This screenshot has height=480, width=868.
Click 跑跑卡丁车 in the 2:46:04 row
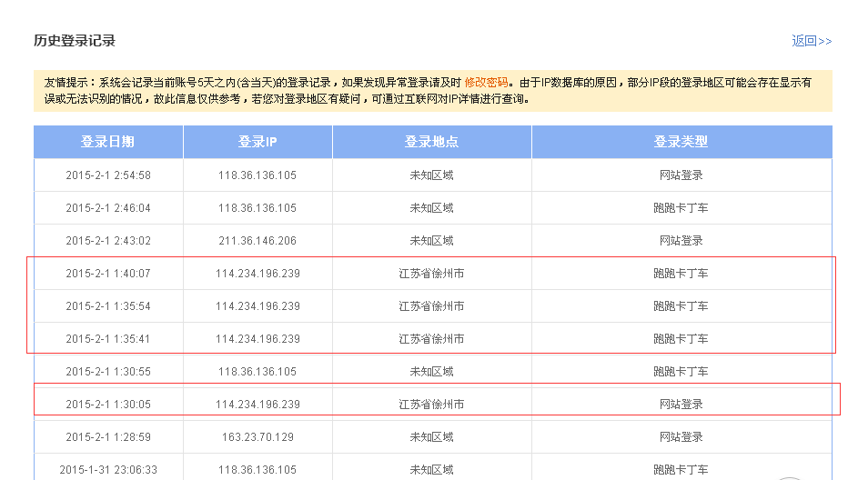tap(681, 208)
